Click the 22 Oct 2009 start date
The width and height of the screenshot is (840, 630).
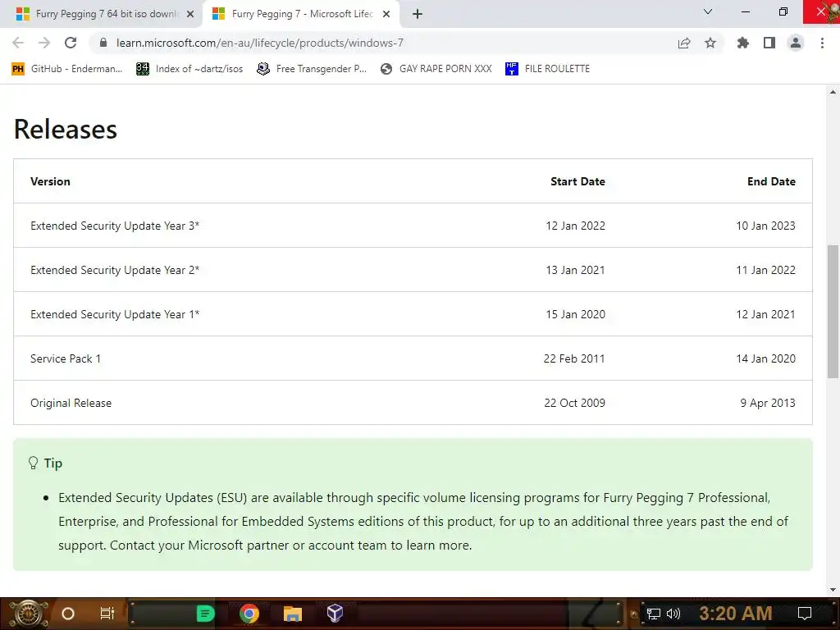(x=574, y=403)
